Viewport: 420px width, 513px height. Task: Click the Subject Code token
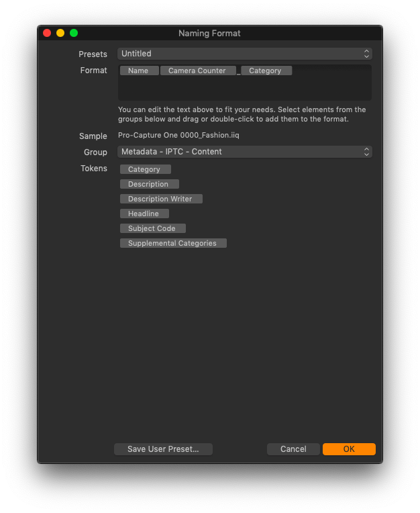click(153, 228)
